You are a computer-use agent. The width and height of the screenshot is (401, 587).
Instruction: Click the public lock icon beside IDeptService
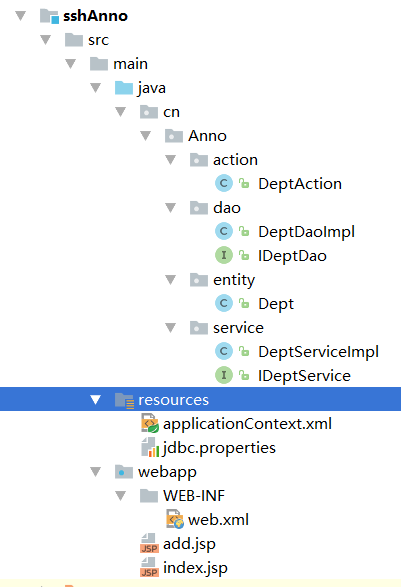click(x=244, y=375)
